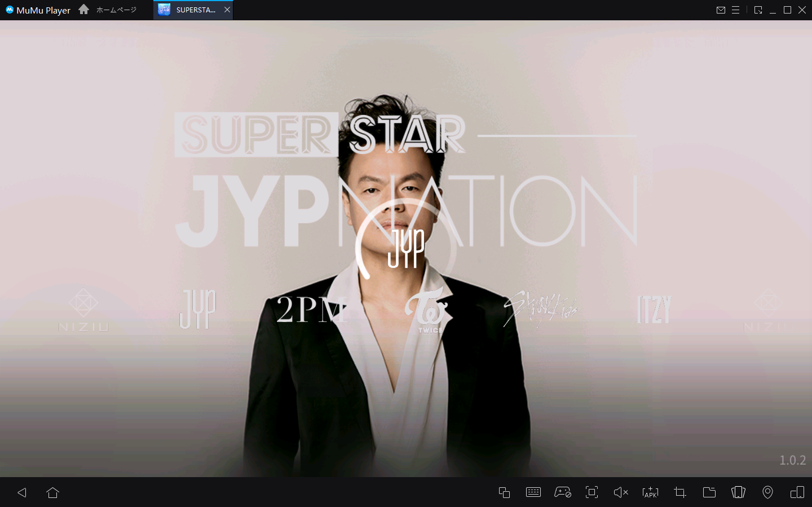
Task: Click the version number 1.0.2
Action: click(x=792, y=460)
